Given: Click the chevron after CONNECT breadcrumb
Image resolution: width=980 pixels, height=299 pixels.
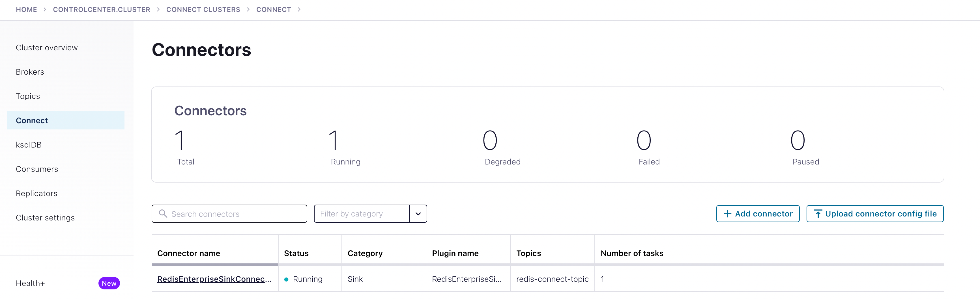Looking at the screenshot, I should [x=299, y=10].
